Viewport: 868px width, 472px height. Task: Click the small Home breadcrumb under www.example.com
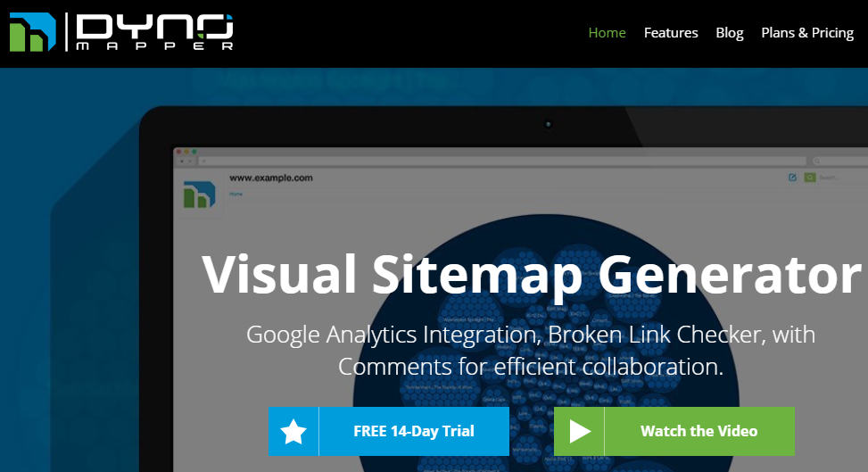[x=236, y=194]
